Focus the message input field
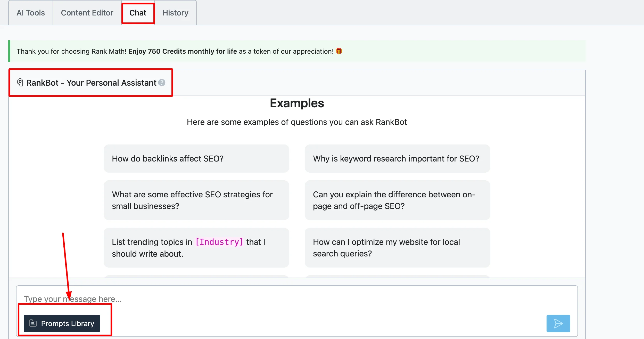The width and height of the screenshot is (644, 339). pyautogui.click(x=258, y=299)
